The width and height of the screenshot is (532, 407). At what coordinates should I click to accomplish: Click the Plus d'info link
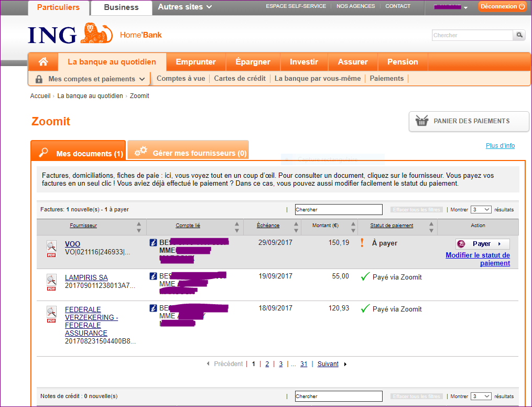[x=500, y=146]
